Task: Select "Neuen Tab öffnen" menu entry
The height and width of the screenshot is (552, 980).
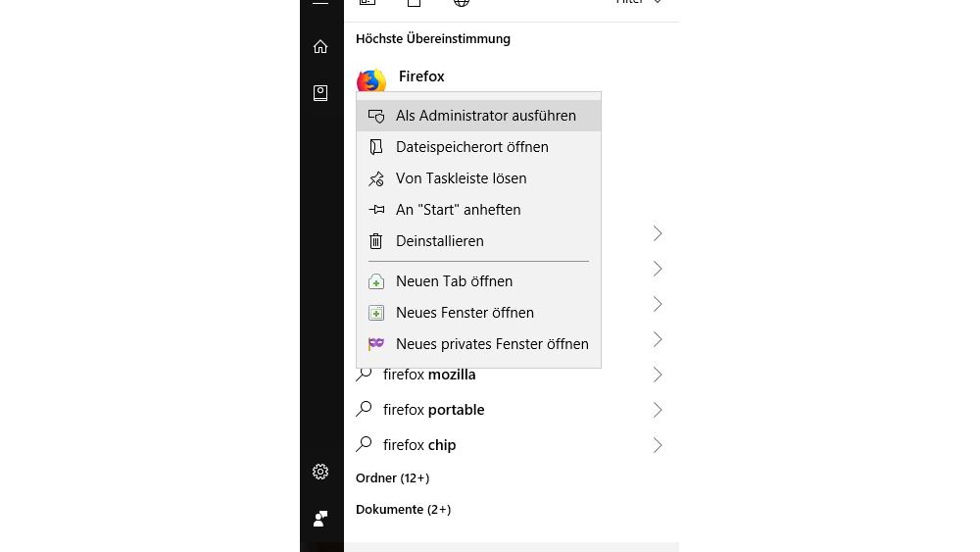Action: [454, 281]
